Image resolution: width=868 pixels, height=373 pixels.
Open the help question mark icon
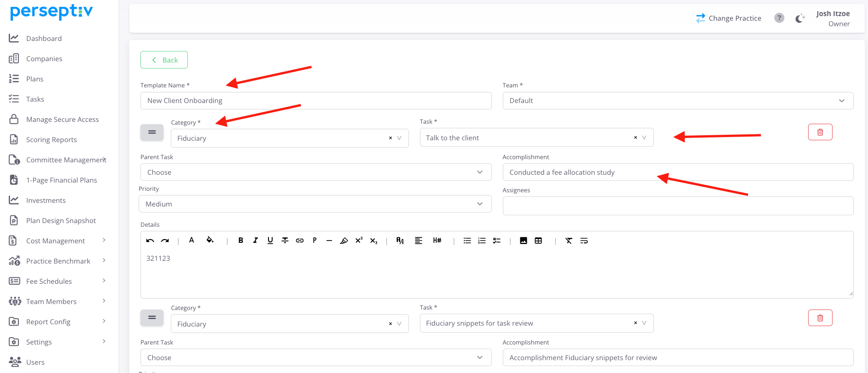(x=779, y=18)
